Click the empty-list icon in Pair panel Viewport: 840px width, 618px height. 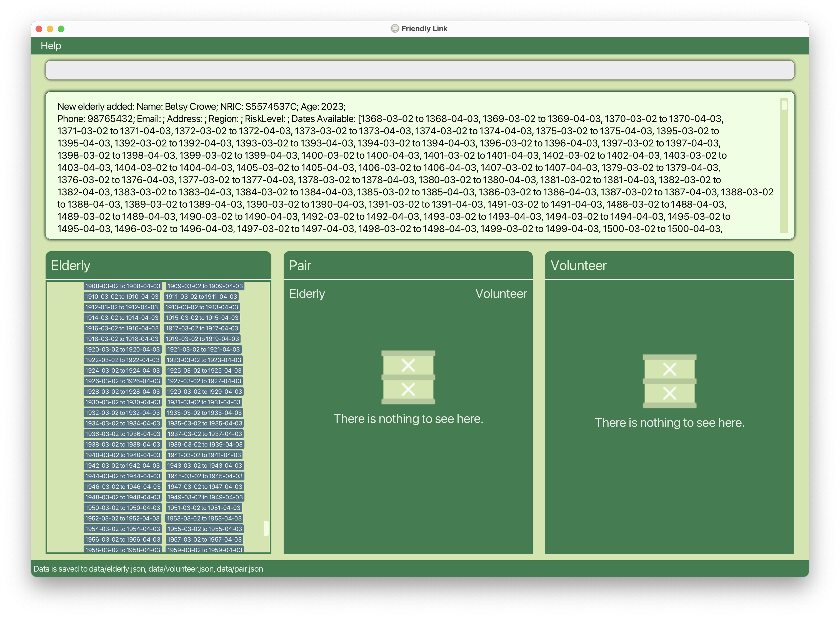coord(408,377)
